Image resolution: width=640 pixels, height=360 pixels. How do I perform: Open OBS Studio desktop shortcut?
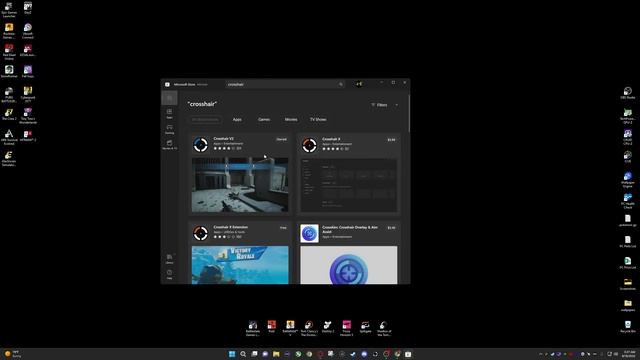(x=628, y=93)
